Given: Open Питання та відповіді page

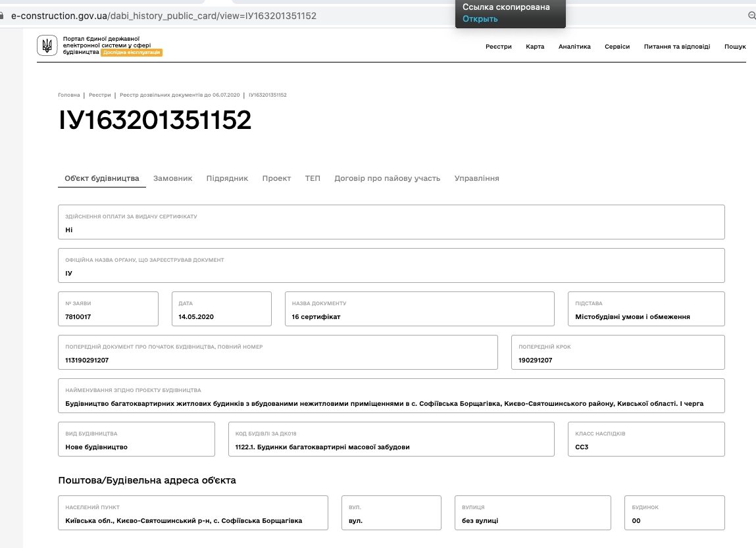Looking at the screenshot, I should pos(677,47).
